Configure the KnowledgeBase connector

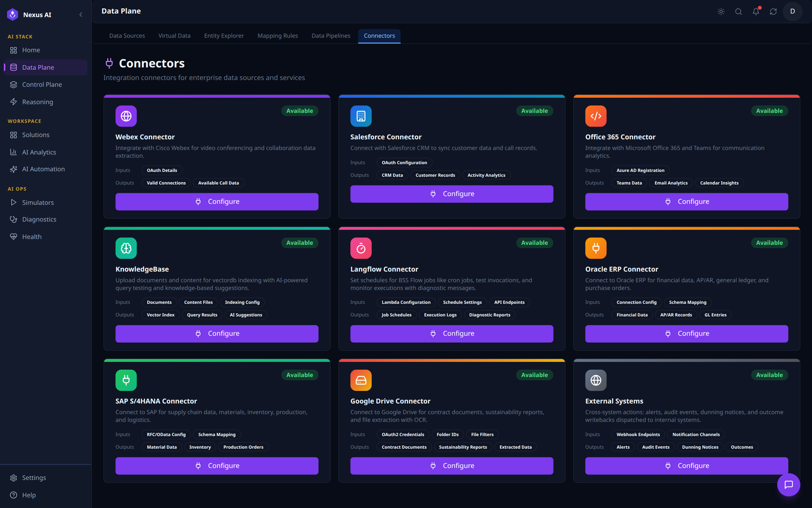click(x=217, y=334)
